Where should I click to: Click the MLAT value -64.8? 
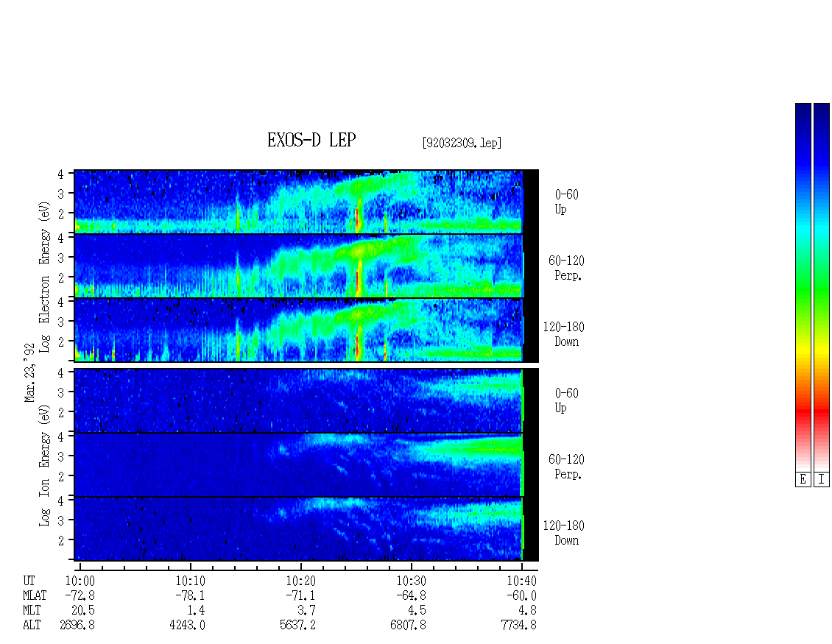tap(411, 595)
